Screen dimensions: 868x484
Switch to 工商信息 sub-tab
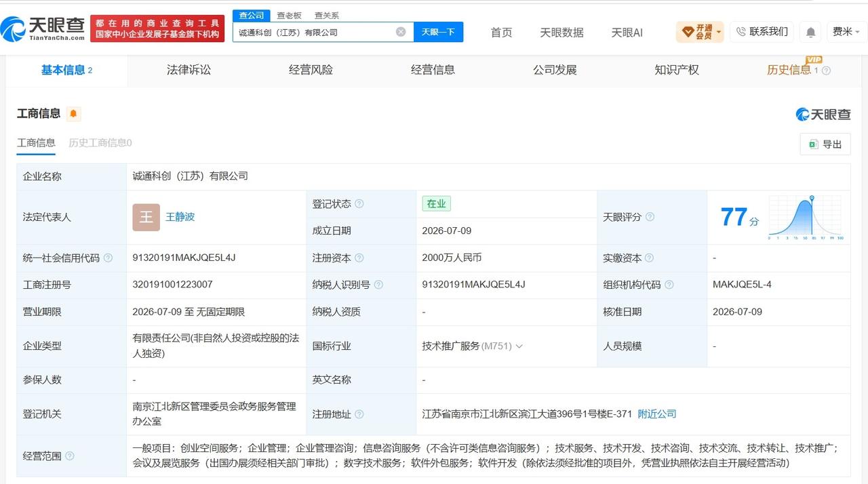point(36,143)
